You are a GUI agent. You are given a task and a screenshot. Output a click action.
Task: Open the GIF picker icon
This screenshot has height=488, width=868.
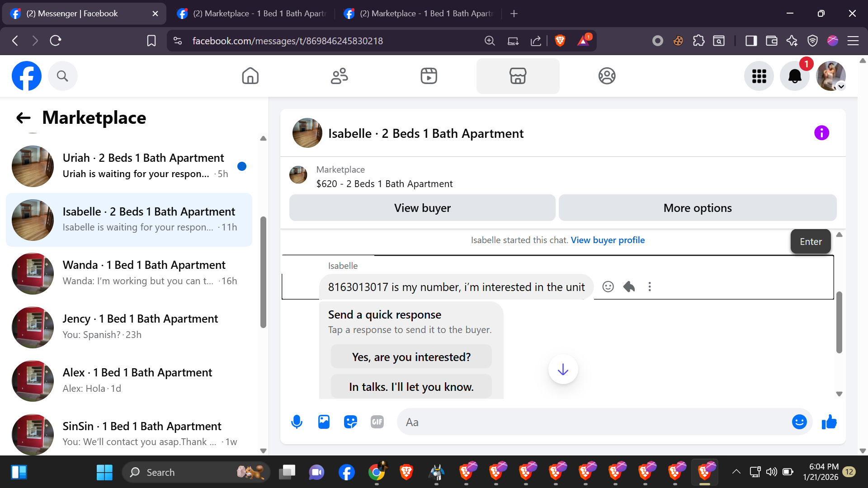coord(377,422)
